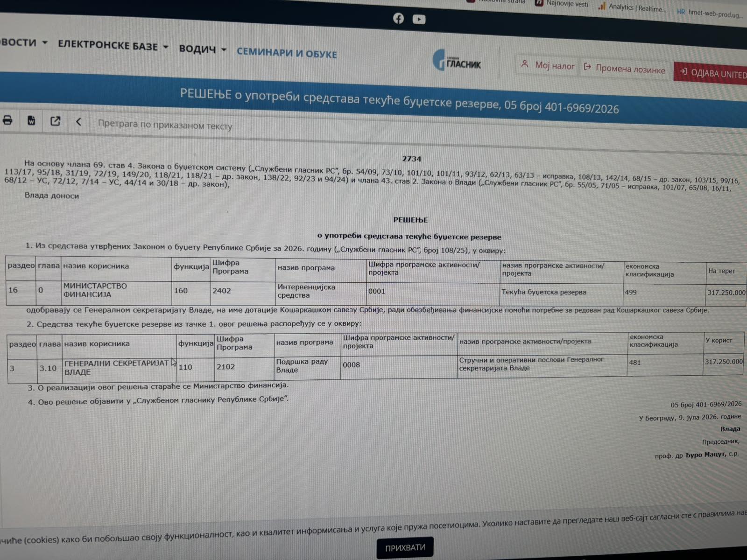Viewport: 747px width, 560px height.
Task: Go back using the left arrow icon
Action: pyautogui.click(x=78, y=122)
